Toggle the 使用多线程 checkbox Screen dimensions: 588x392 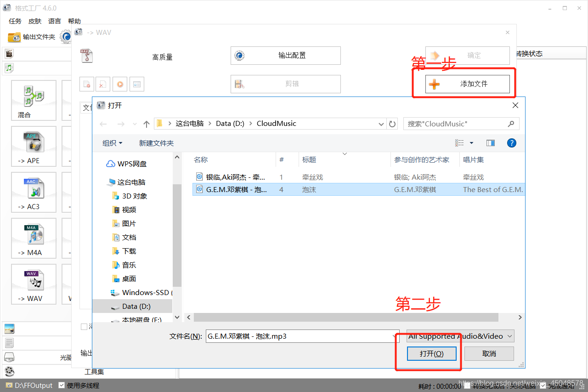pyautogui.click(x=62, y=385)
